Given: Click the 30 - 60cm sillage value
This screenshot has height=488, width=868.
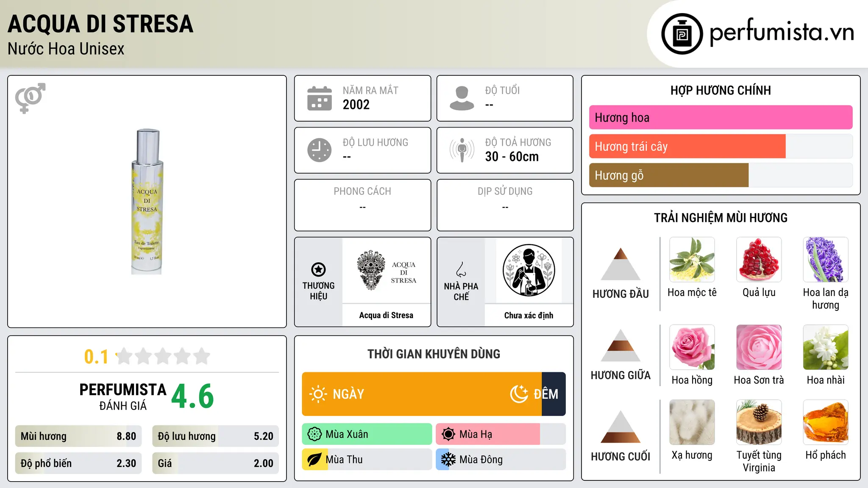Looking at the screenshot, I should pyautogui.click(x=512, y=157).
